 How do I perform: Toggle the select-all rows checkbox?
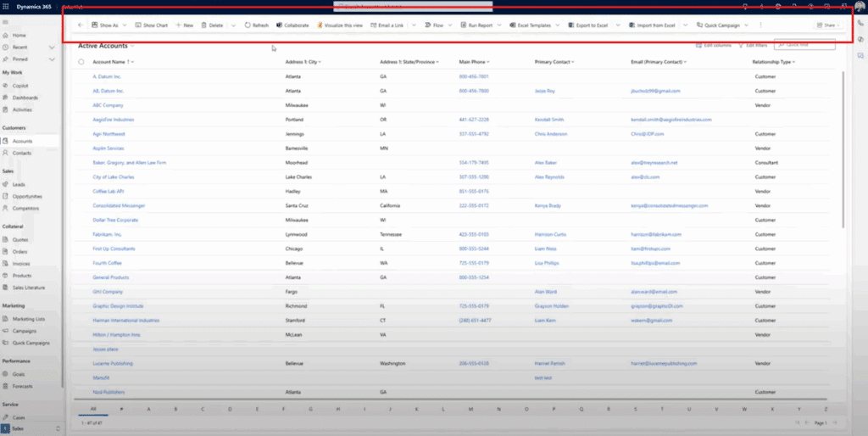pyautogui.click(x=81, y=62)
